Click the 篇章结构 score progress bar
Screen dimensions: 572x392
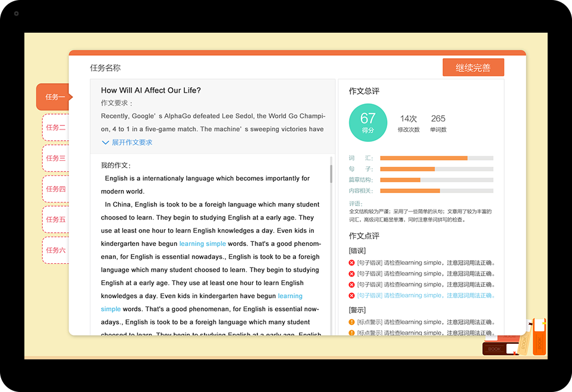pos(436,180)
